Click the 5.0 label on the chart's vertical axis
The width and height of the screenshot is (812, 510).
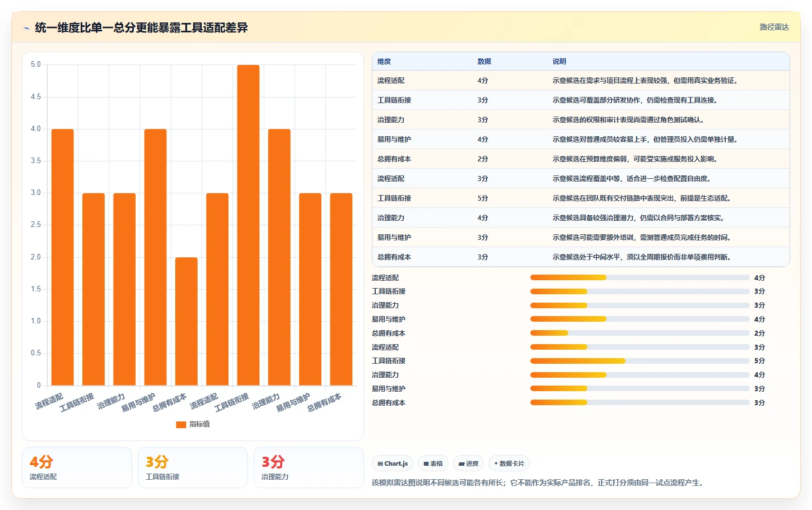pyautogui.click(x=36, y=64)
